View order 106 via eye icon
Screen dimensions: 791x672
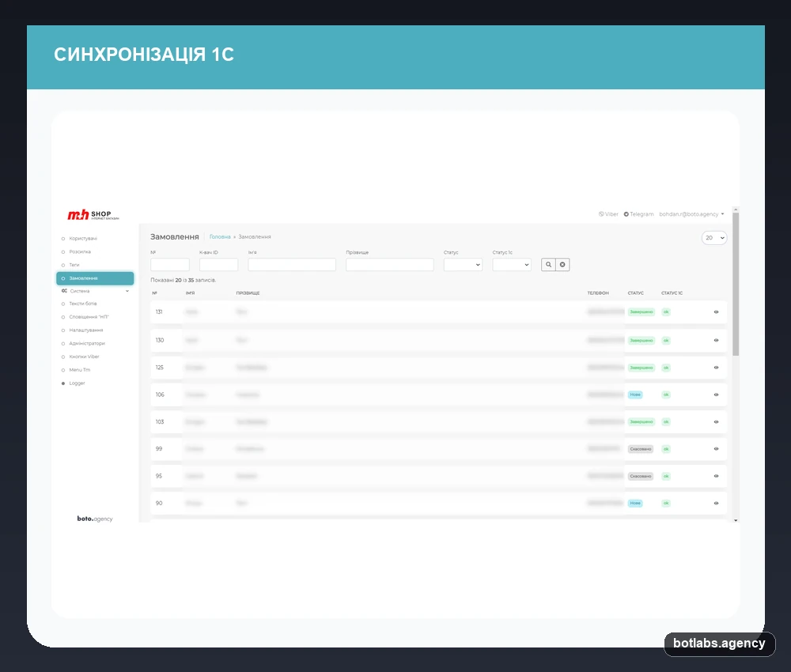(716, 395)
